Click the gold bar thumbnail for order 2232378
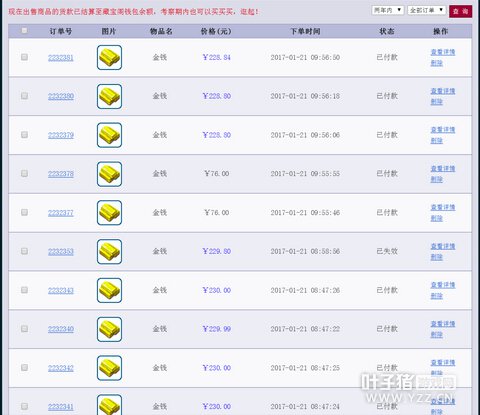Viewport: 480px width, 415px height. click(x=109, y=174)
